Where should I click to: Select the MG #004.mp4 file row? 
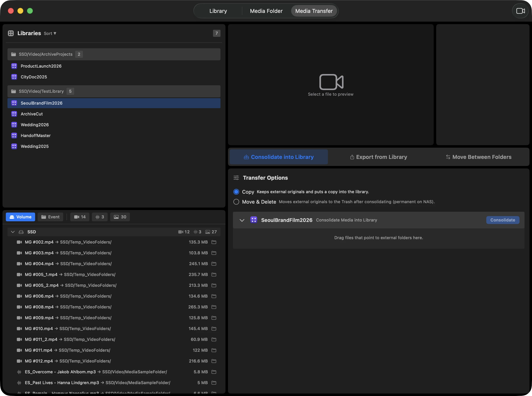(x=114, y=264)
